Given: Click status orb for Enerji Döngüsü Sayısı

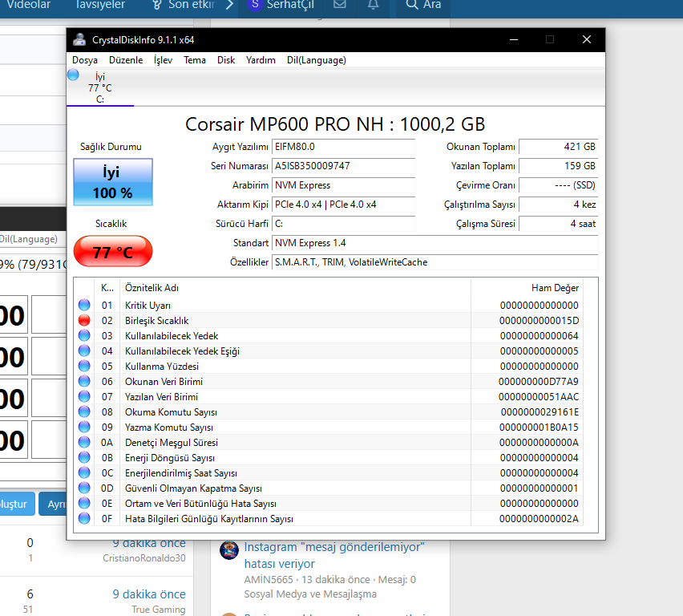Looking at the screenshot, I should 84,457.
